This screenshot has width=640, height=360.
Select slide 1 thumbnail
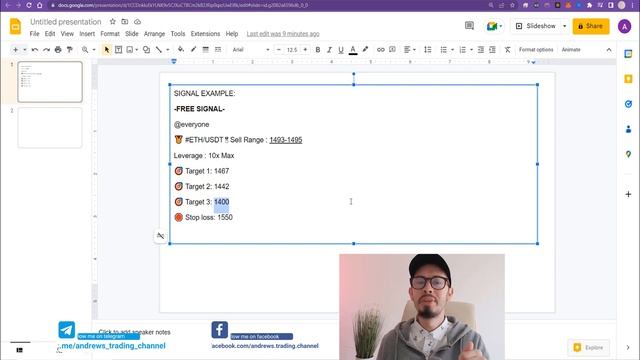pyautogui.click(x=50, y=82)
